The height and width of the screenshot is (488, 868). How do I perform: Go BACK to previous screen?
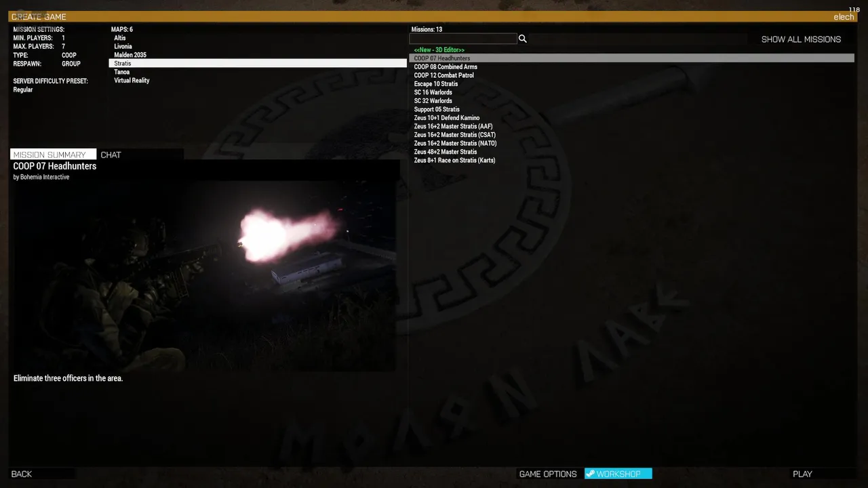point(22,474)
